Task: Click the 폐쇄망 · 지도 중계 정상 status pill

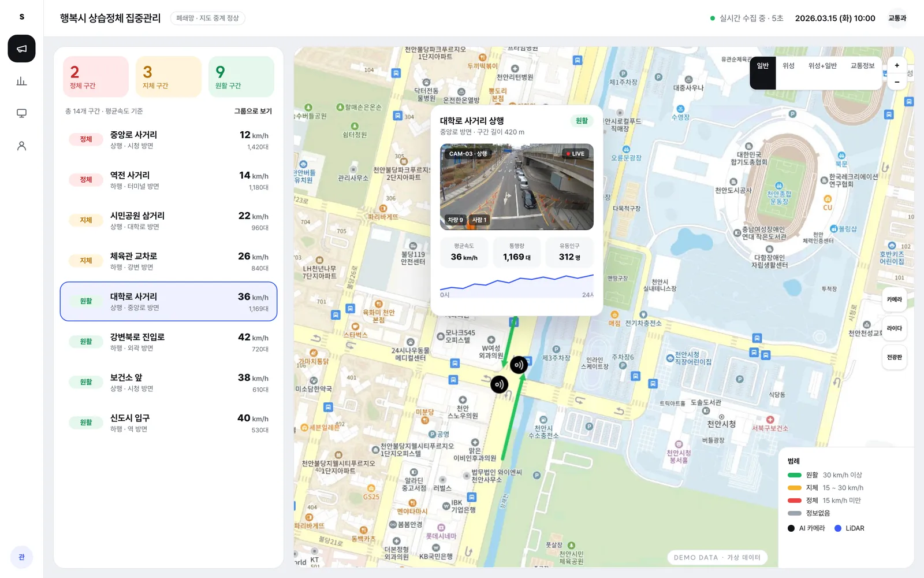Action: pos(208,18)
